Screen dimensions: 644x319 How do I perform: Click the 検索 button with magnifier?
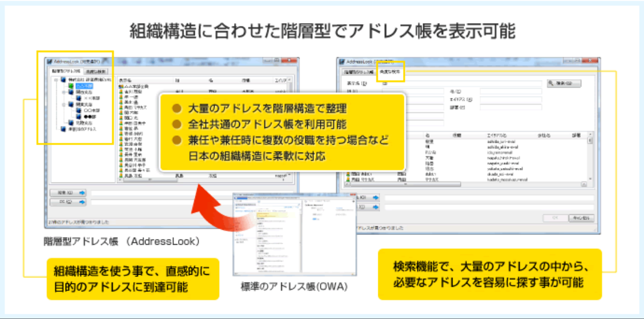[x=564, y=83]
